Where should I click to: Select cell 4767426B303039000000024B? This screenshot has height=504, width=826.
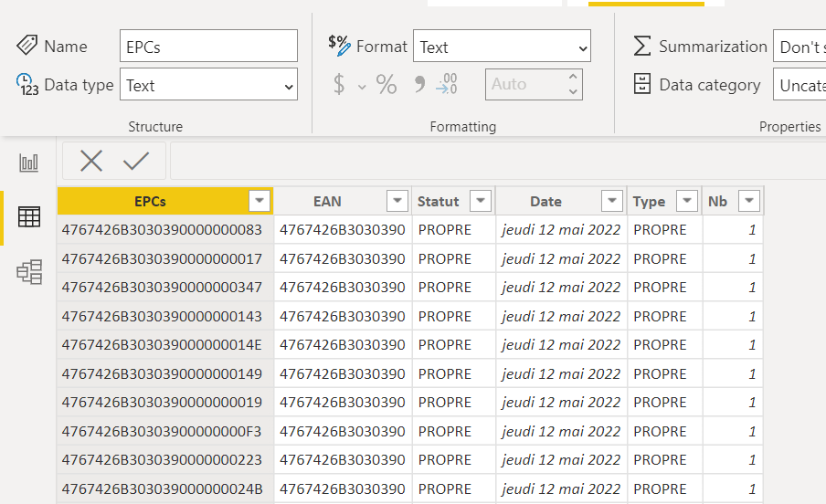click(164, 488)
